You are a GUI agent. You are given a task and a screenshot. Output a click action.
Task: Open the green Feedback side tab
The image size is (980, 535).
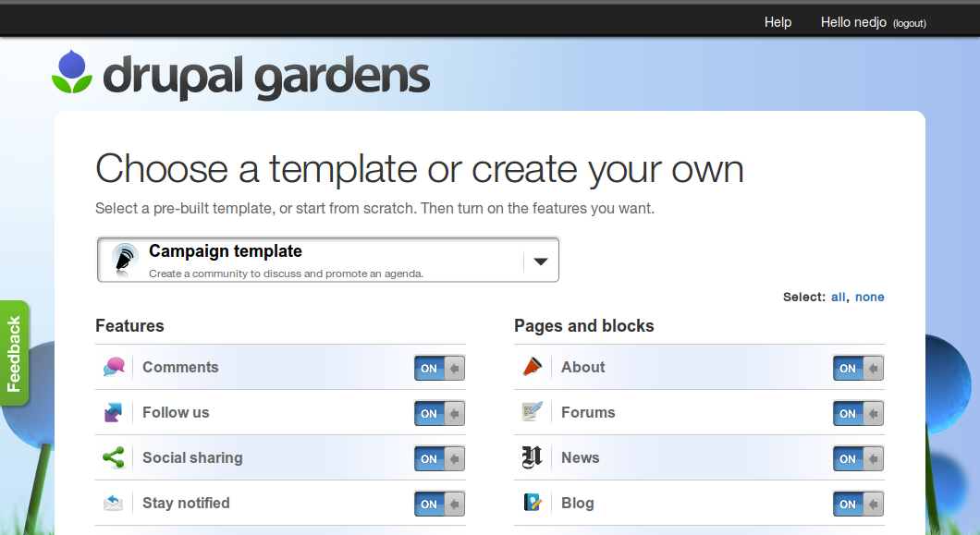(14, 353)
